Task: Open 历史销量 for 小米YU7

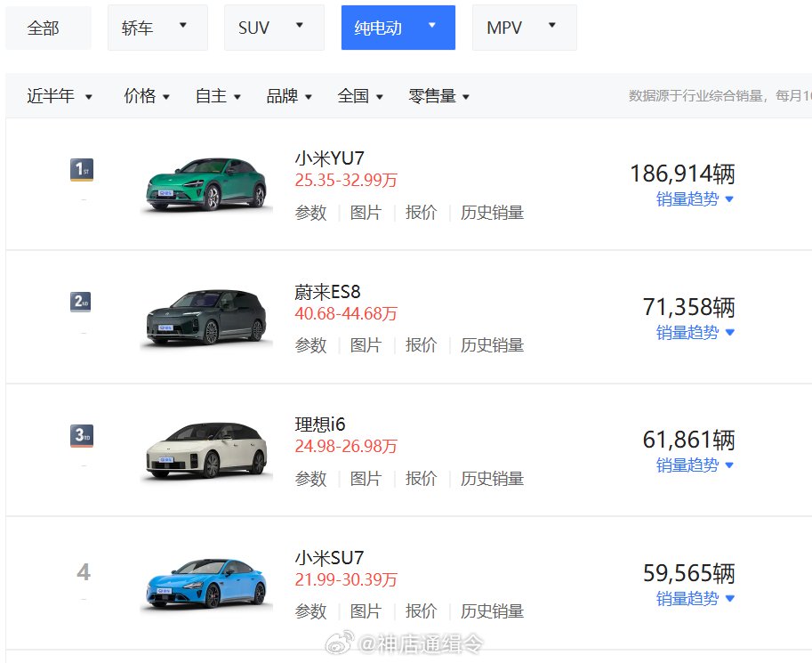Action: (x=493, y=213)
